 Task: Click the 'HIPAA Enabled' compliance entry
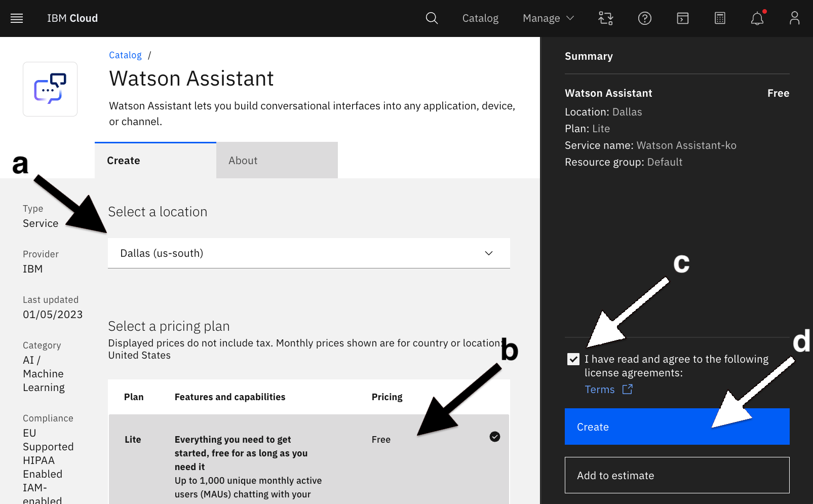tap(43, 468)
